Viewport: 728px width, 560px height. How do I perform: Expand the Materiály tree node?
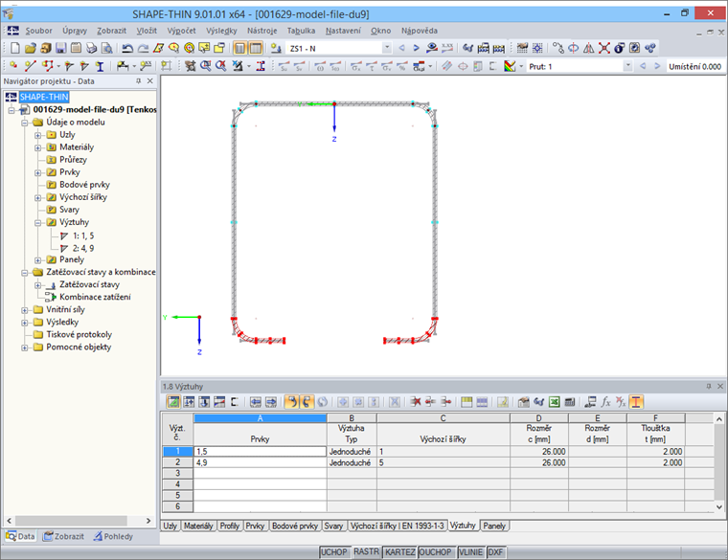(x=38, y=147)
